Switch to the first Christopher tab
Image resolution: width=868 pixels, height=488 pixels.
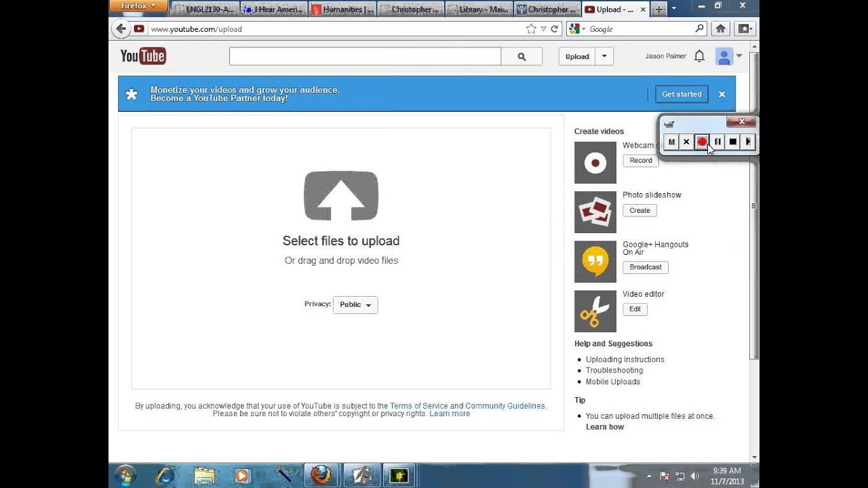[411, 9]
